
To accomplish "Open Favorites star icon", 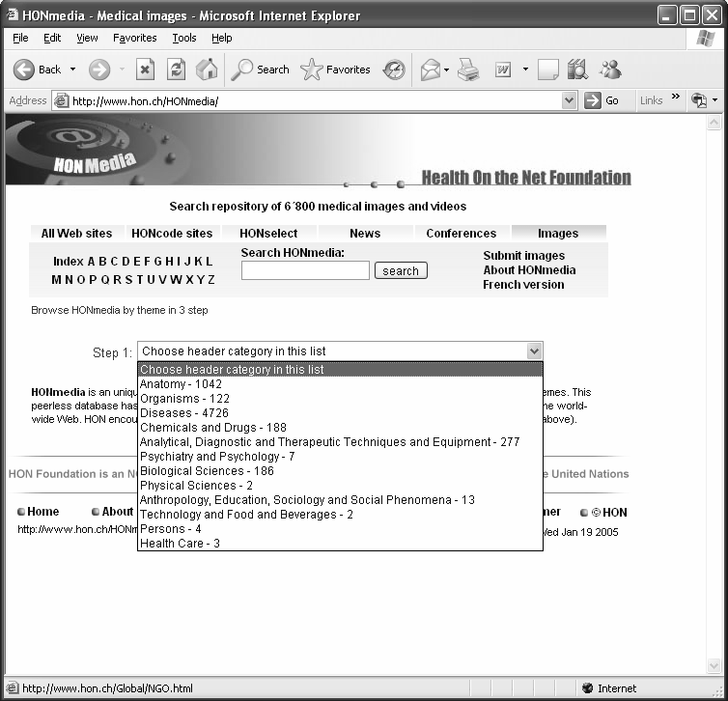I will click(311, 70).
